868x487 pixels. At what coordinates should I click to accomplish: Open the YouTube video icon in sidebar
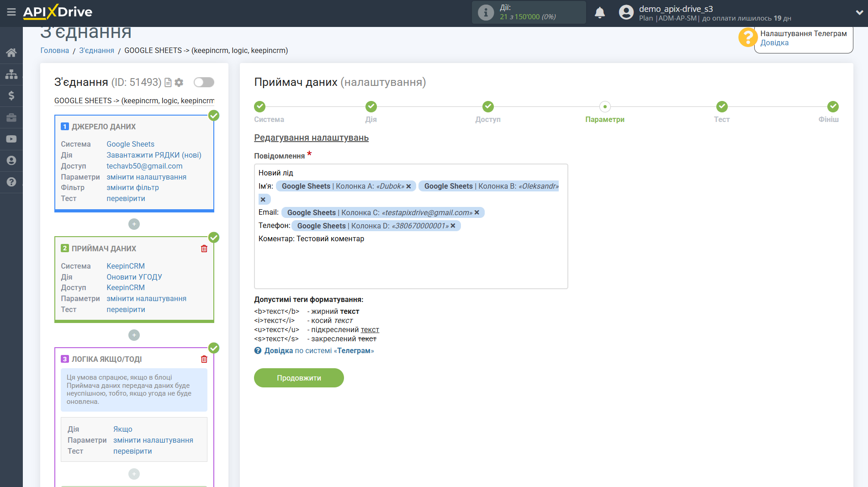11,139
